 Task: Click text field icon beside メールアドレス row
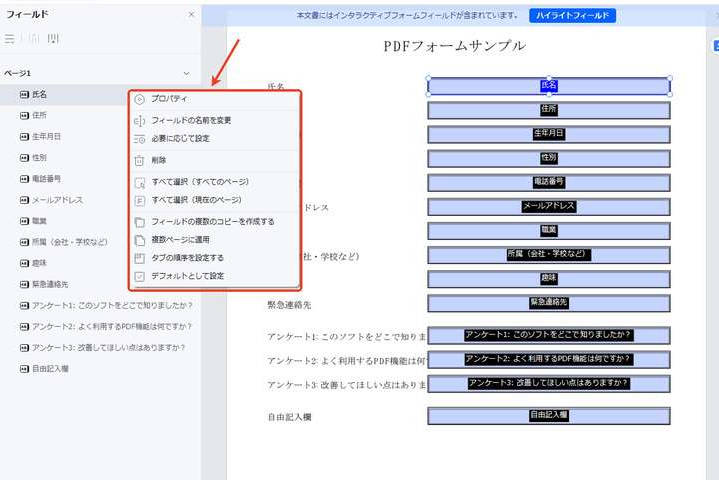pos(24,200)
